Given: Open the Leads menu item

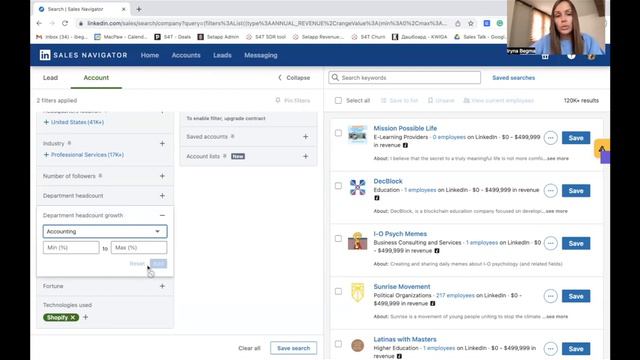Looking at the screenshot, I should [222, 55].
